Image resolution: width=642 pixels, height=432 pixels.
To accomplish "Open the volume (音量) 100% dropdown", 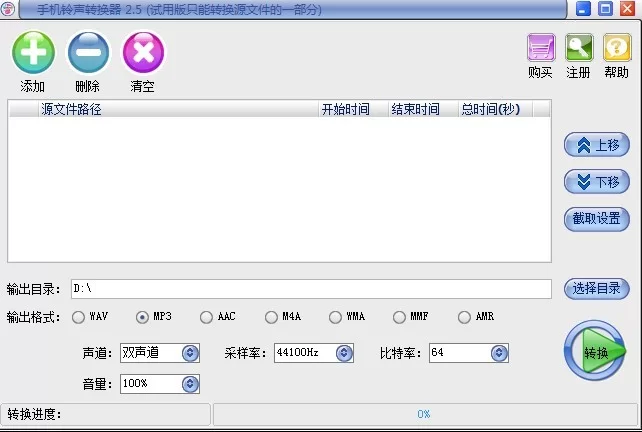I will [190, 384].
